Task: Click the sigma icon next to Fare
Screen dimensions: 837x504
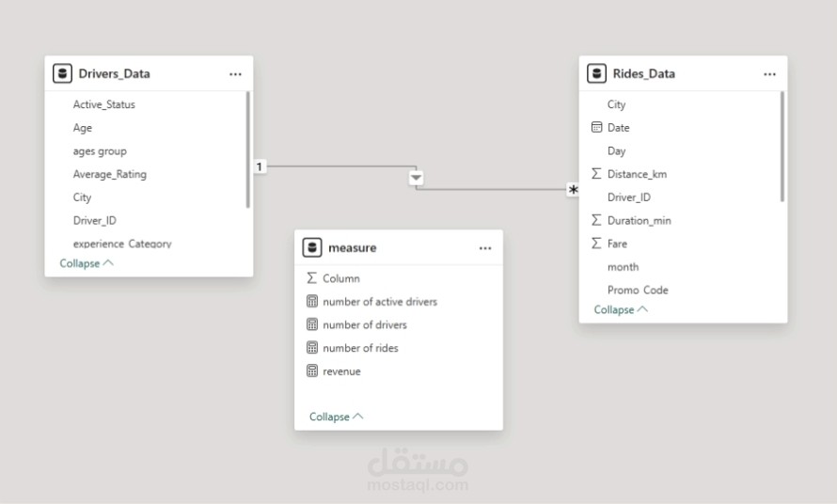Action: (596, 244)
